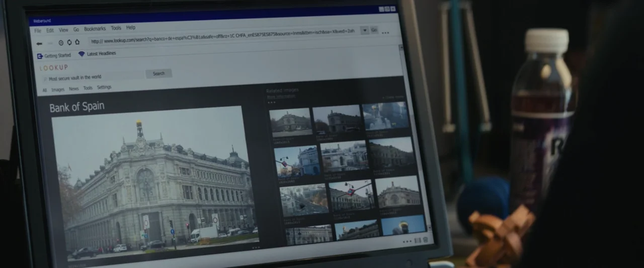Click the Bank of Spain heading
The width and height of the screenshot is (644, 268).
coord(77,107)
